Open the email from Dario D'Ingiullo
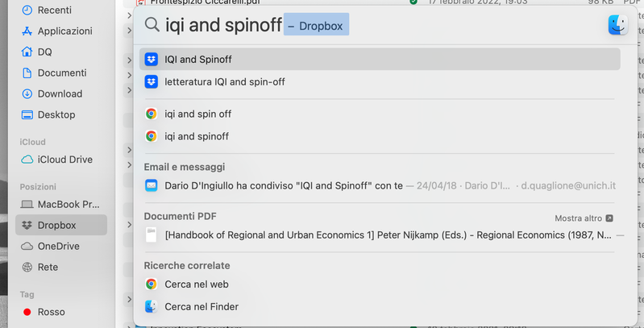The image size is (644, 328). (284, 185)
